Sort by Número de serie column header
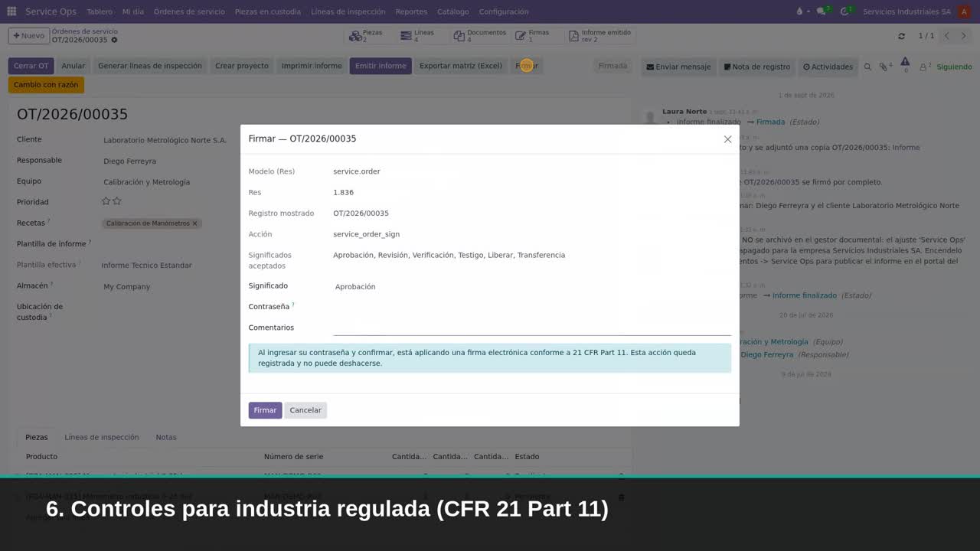This screenshot has height=551, width=980. (293, 457)
